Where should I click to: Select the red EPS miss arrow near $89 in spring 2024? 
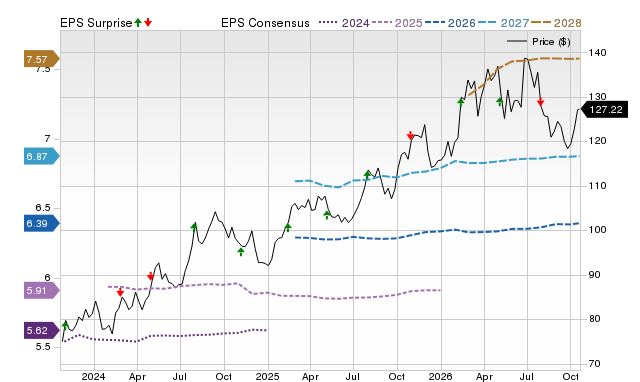pyautogui.click(x=151, y=277)
